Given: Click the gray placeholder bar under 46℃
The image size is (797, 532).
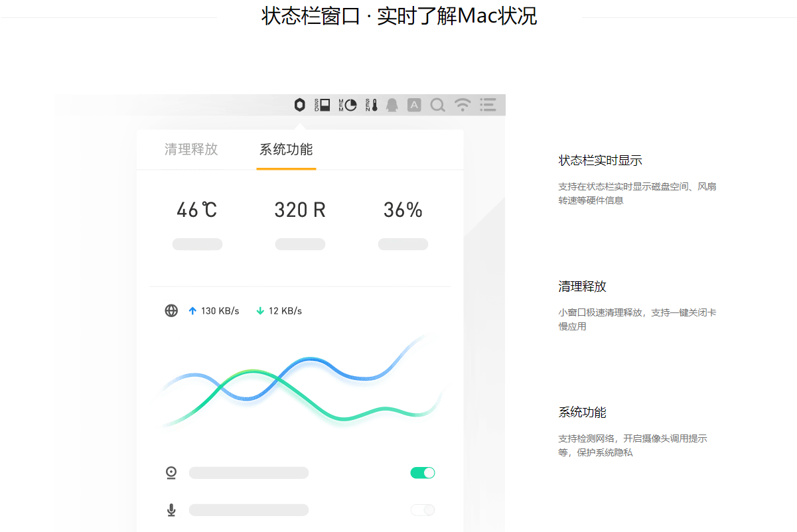Looking at the screenshot, I should tap(197, 244).
